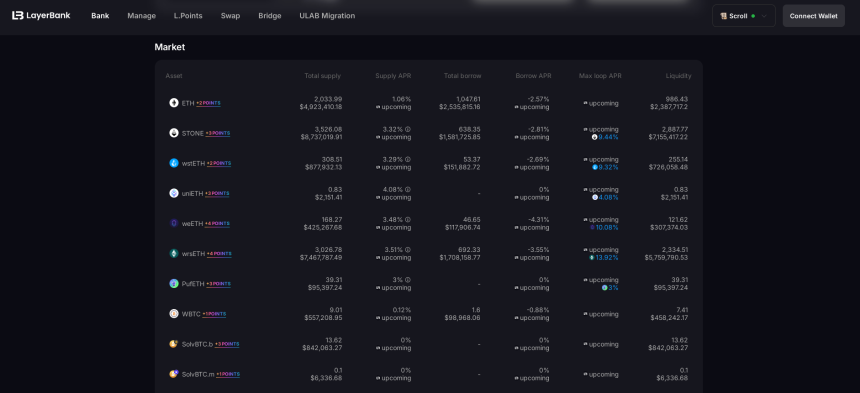Click STONE total supply $8,737,019.91
This screenshot has width=860, height=393.
pyautogui.click(x=321, y=137)
